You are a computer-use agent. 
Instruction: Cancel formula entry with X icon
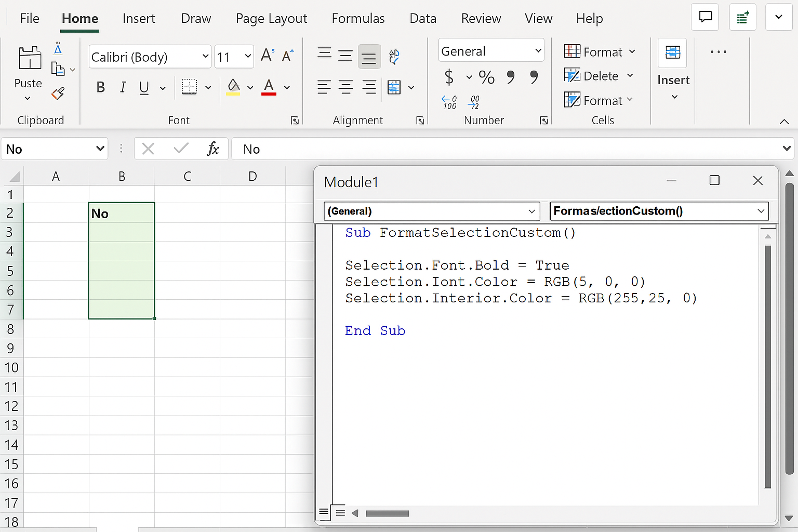[x=148, y=149]
